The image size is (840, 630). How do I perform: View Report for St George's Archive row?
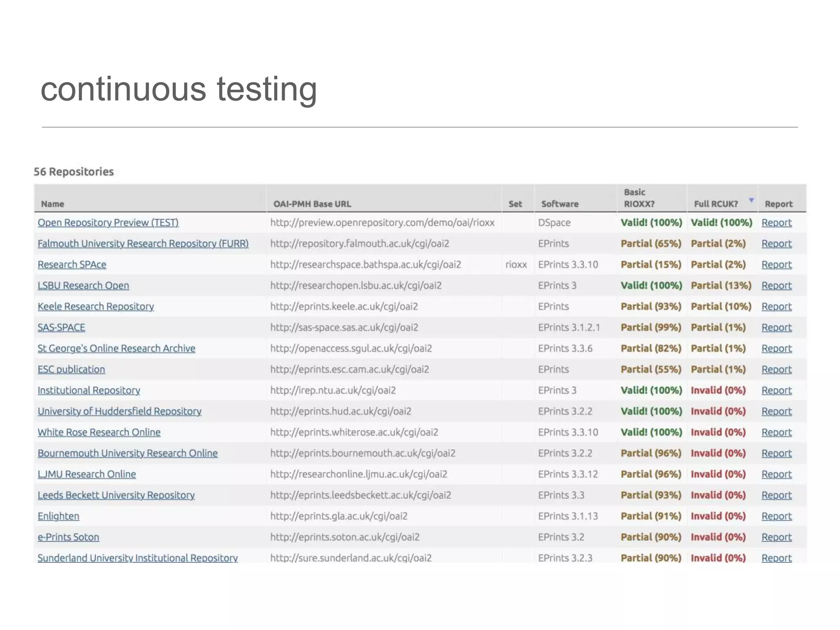pos(776,348)
